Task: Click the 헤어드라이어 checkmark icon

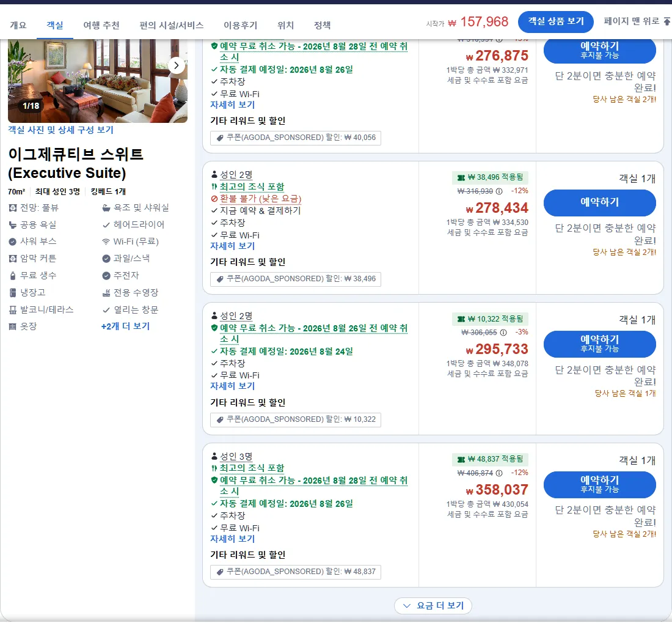Action: 106,224
